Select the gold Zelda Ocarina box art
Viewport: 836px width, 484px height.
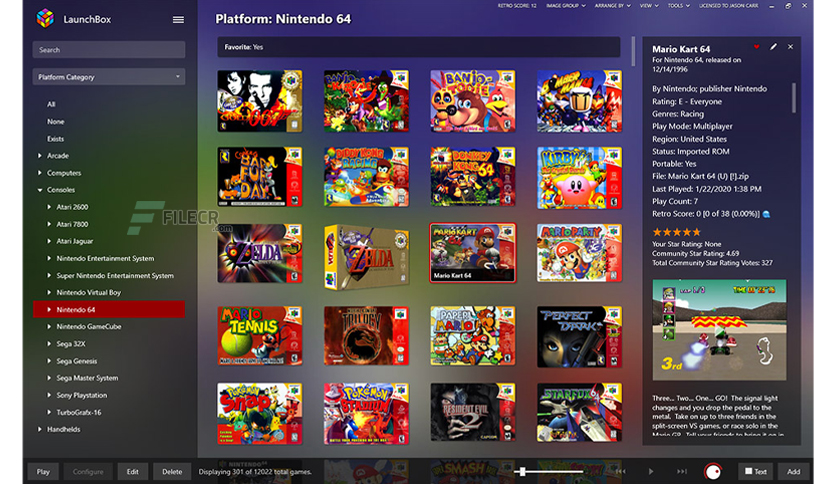tap(366, 257)
